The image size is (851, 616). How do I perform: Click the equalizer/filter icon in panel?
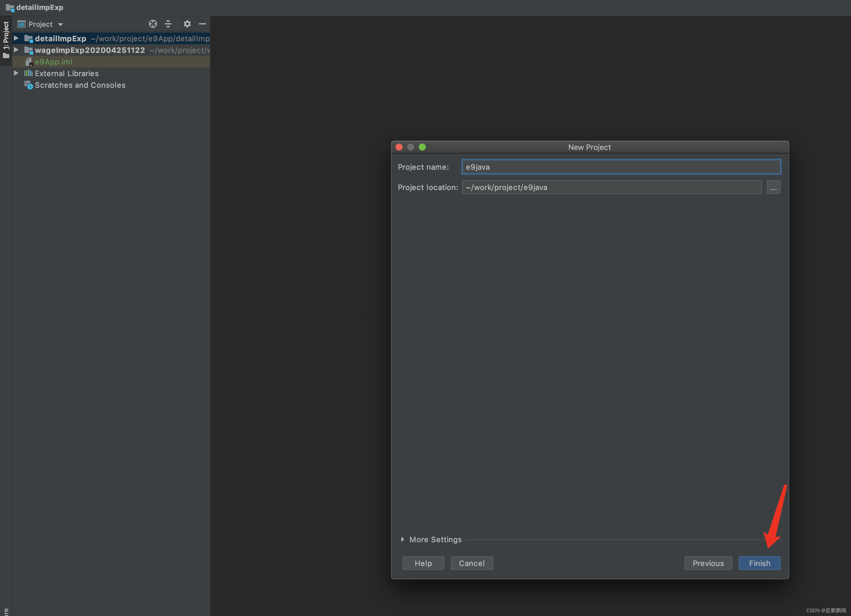tap(168, 24)
